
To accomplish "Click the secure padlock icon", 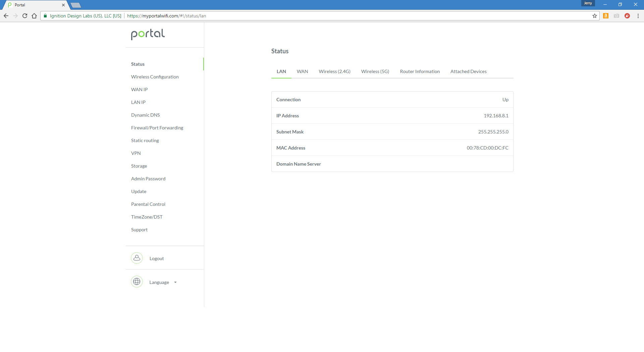I will pyautogui.click(x=45, y=16).
